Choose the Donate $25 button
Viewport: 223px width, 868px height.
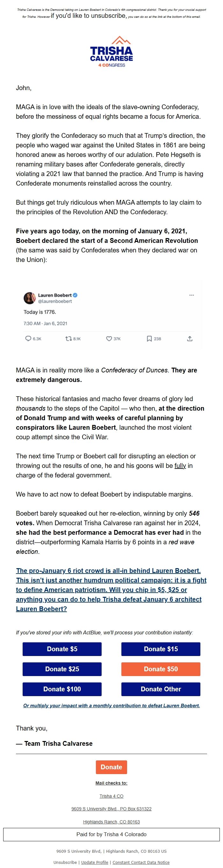tap(62, 669)
